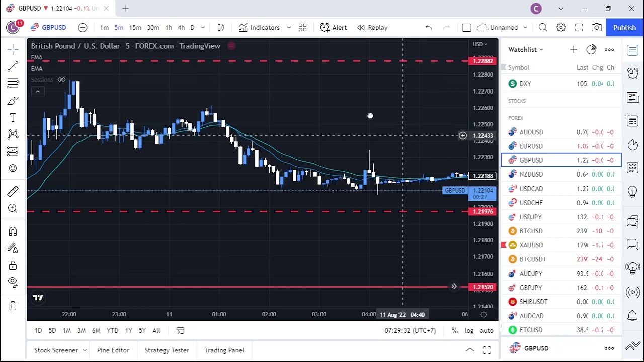Switch to the 4h timeframe
Screen dimensions: 644x362
[181, 28]
